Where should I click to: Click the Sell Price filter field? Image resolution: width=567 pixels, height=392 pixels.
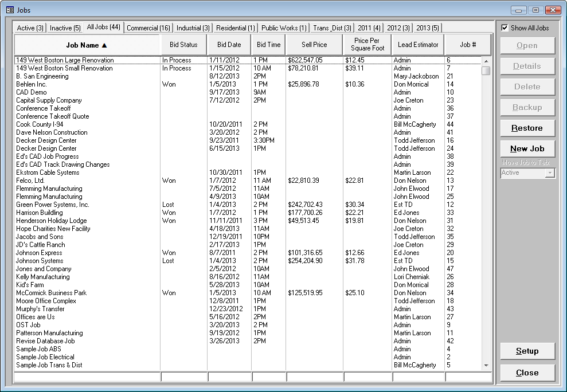[x=315, y=377]
